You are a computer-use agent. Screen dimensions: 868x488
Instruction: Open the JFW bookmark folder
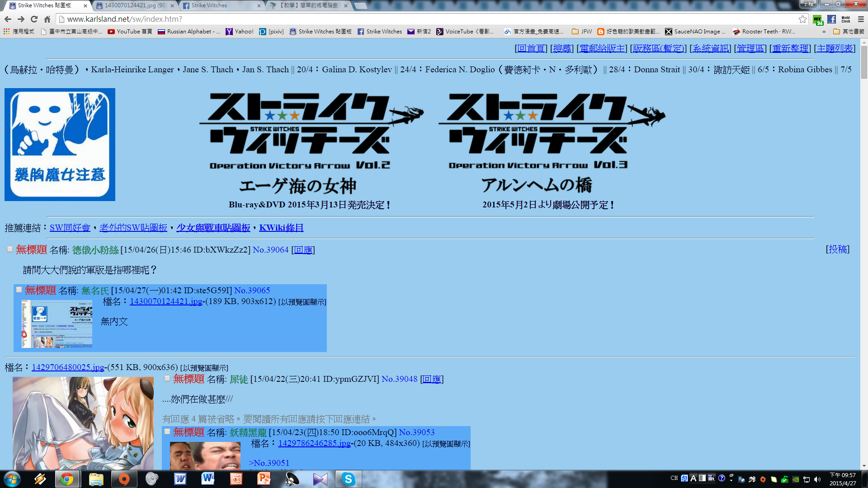pos(582,31)
